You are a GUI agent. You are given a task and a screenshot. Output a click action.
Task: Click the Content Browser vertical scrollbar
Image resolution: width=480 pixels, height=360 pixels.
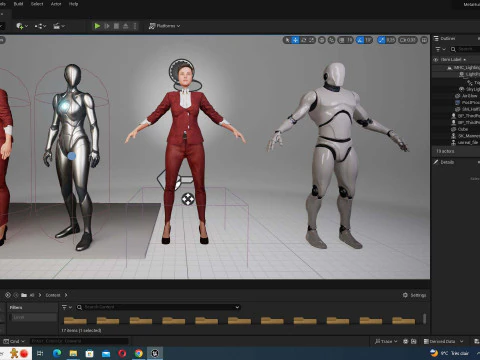click(424, 319)
